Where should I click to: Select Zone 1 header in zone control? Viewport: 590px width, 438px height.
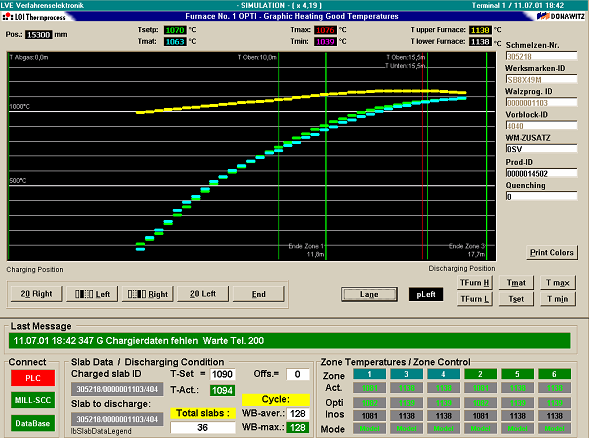point(370,374)
